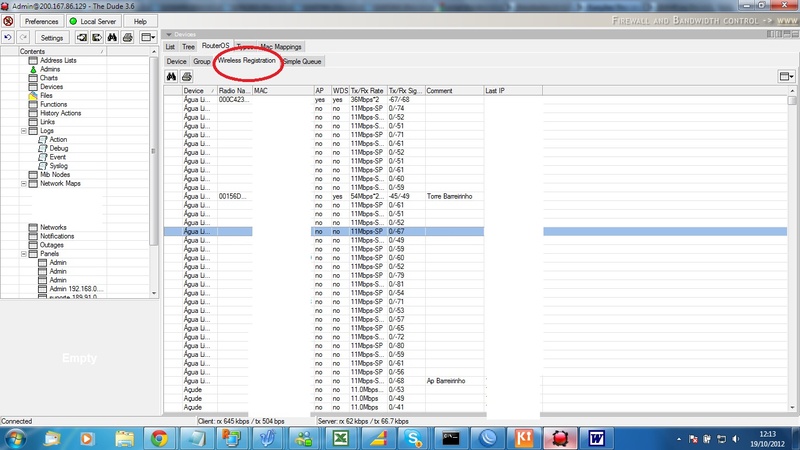800x450 pixels.
Task: Click the red disconnect icon beside Preferences
Action: tap(8, 21)
